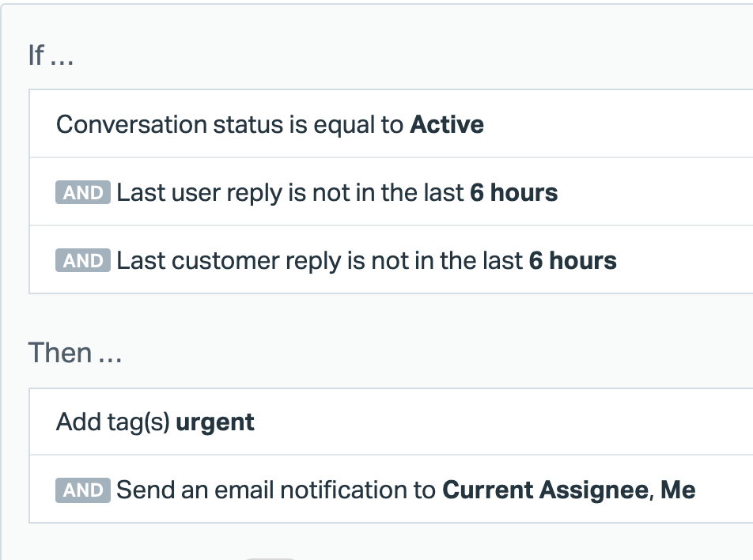Click the Then... section heading
The height and width of the screenshot is (560, 753).
click(75, 353)
